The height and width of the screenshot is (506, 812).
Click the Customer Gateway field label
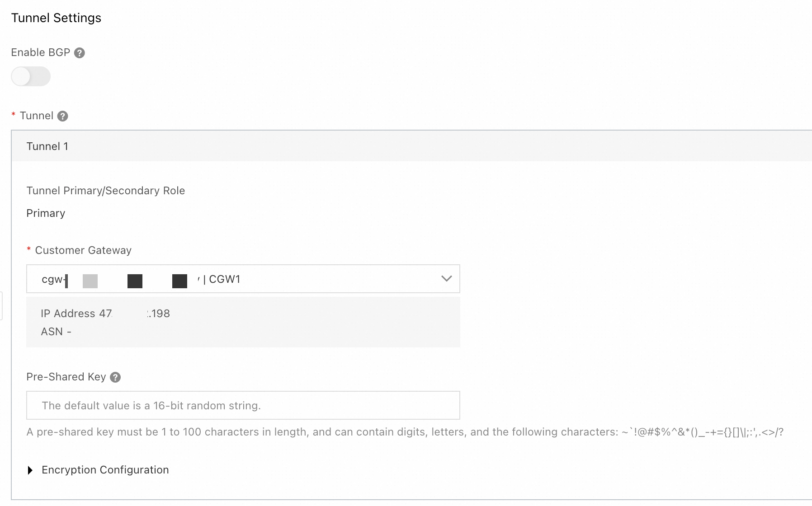coord(83,250)
